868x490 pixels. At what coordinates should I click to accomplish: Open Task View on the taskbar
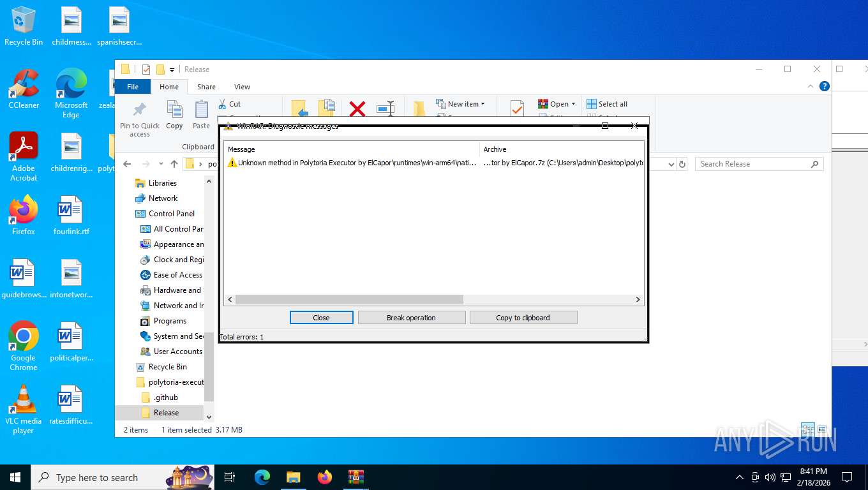[230, 477]
